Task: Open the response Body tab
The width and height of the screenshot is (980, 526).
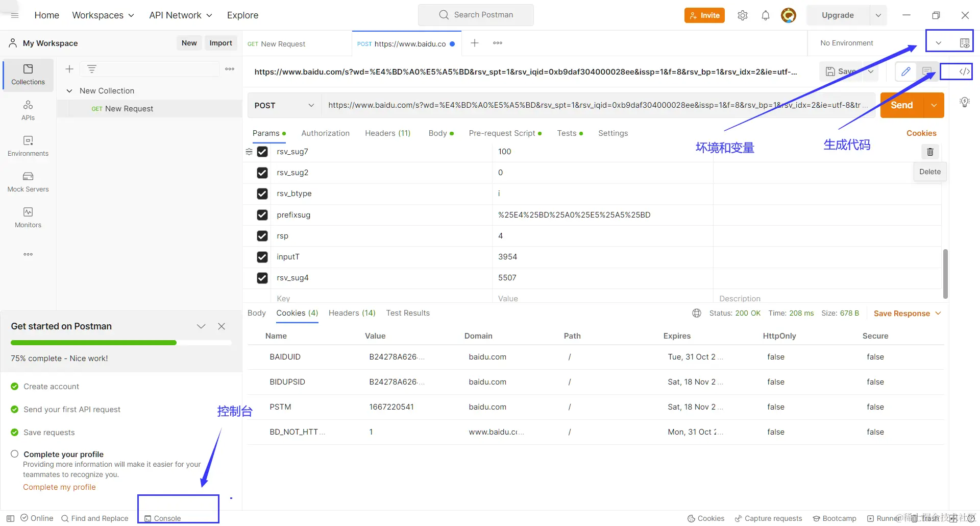Action: 257,313
